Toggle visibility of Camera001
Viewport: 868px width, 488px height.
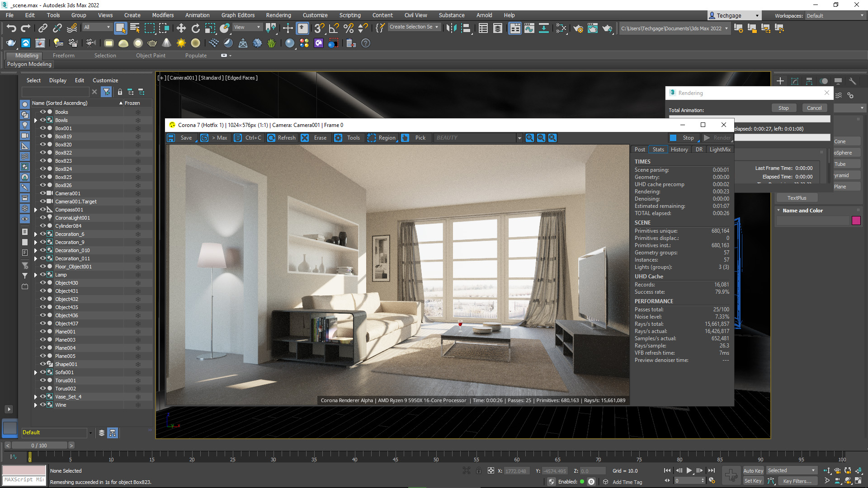coord(43,193)
